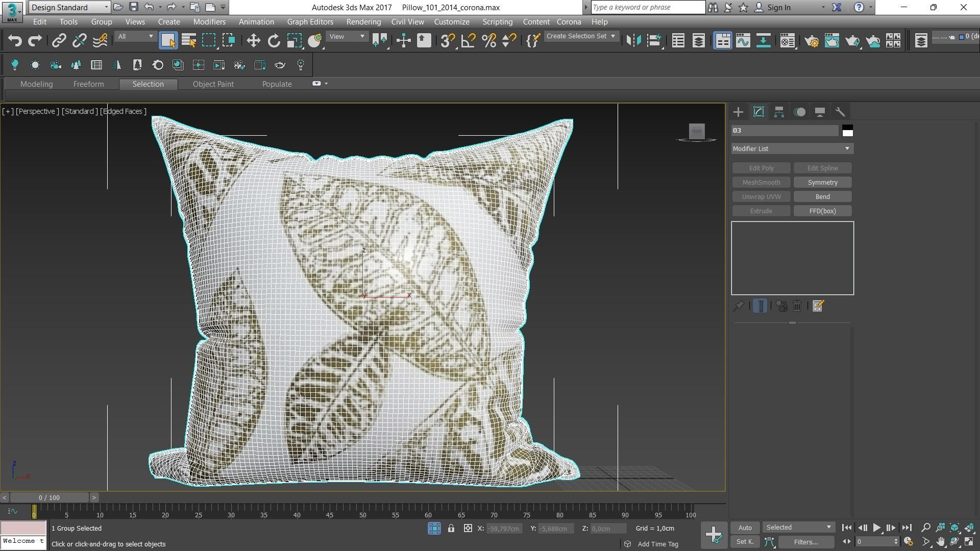Viewport: 980px width, 551px height.
Task: Toggle Spinner Snap
Action: 509,41
